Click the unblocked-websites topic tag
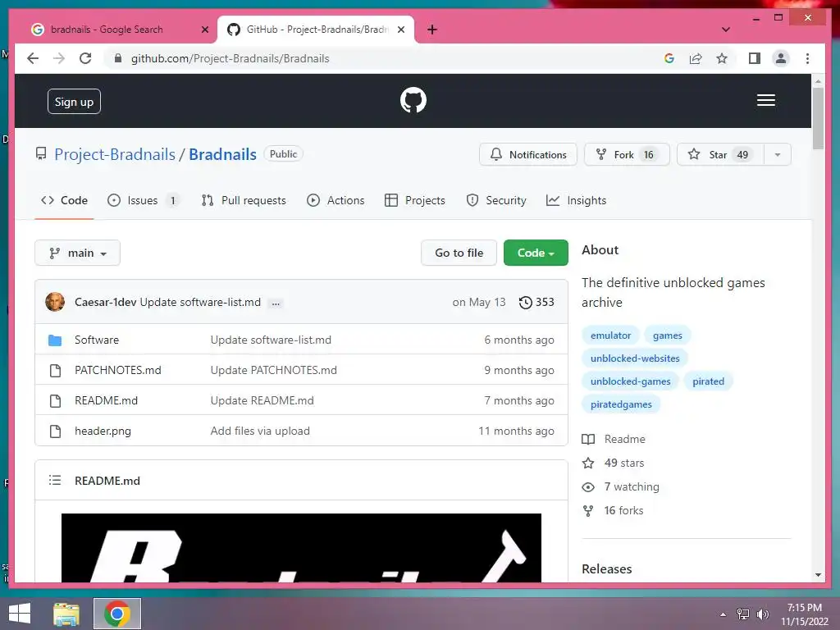This screenshot has height=630, width=840. coord(635,358)
